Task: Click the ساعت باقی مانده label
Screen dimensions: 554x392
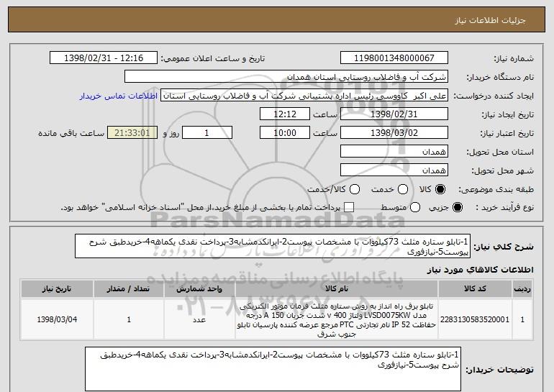Action: (x=71, y=133)
